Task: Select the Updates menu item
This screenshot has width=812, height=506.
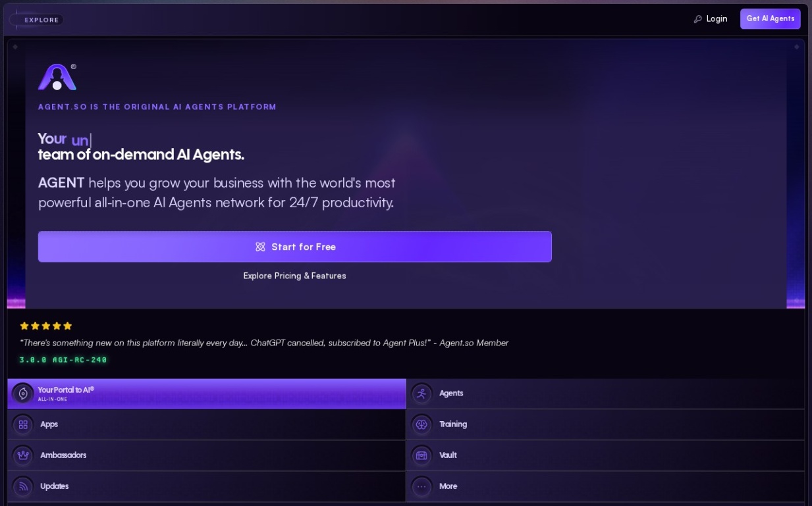Action: pyautogui.click(x=207, y=486)
